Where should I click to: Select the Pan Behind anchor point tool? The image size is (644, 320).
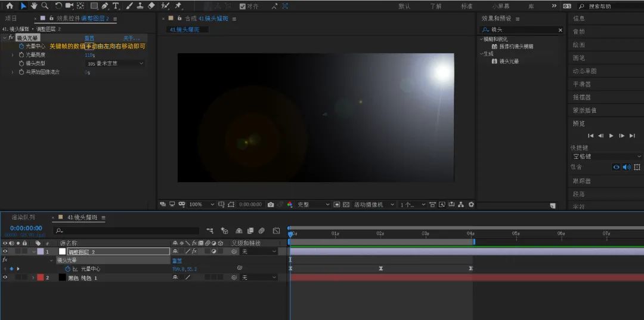tap(81, 6)
